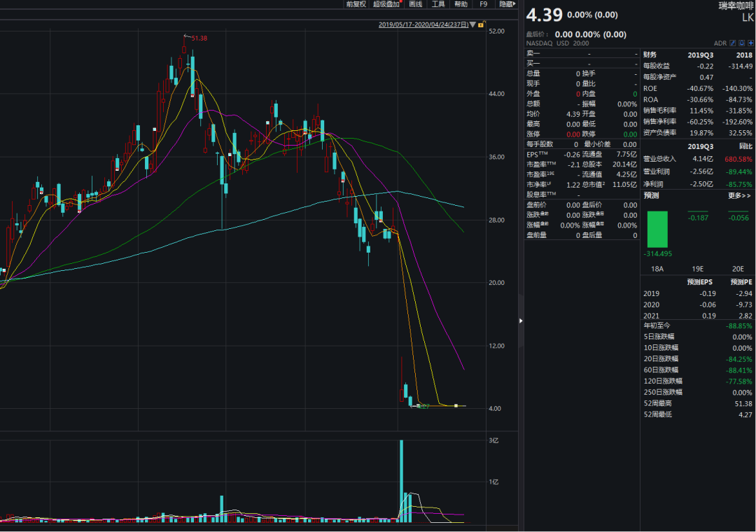Screen dimensions: 756x532
Task: Click the 财务 financials header
Action: pyautogui.click(x=650, y=55)
